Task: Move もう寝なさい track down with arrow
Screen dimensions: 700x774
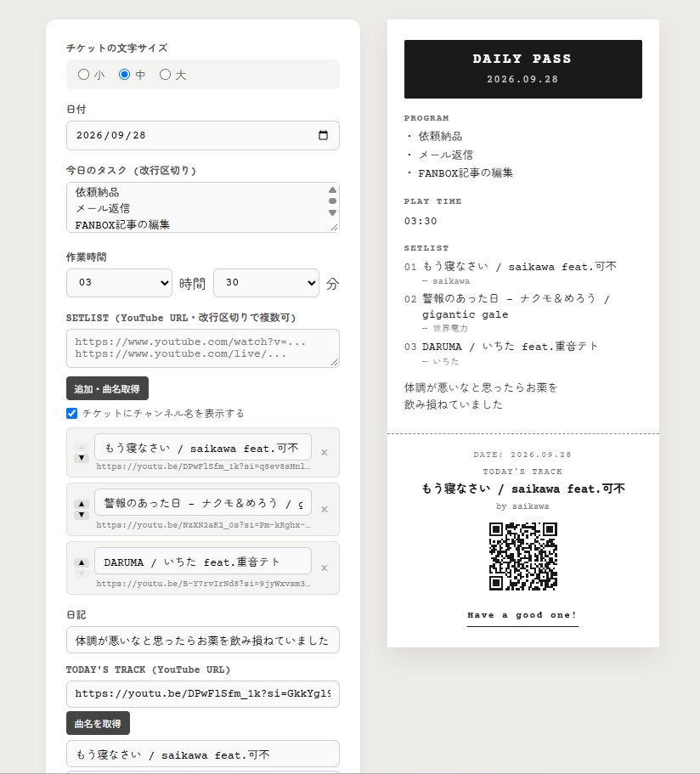Action: [82, 458]
